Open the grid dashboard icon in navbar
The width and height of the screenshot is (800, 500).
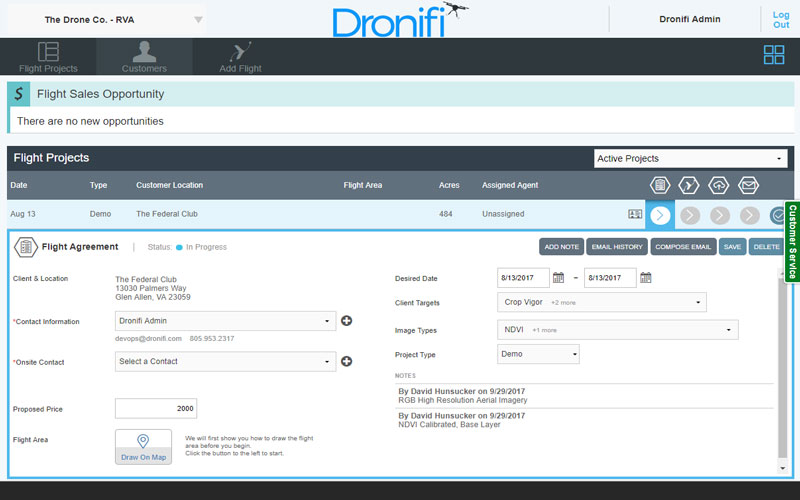[x=773, y=55]
